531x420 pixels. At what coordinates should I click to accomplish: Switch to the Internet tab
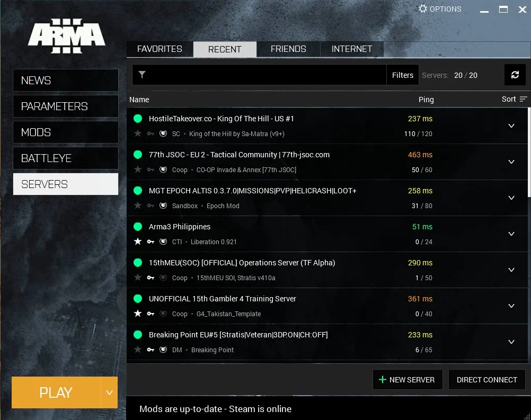(x=352, y=49)
